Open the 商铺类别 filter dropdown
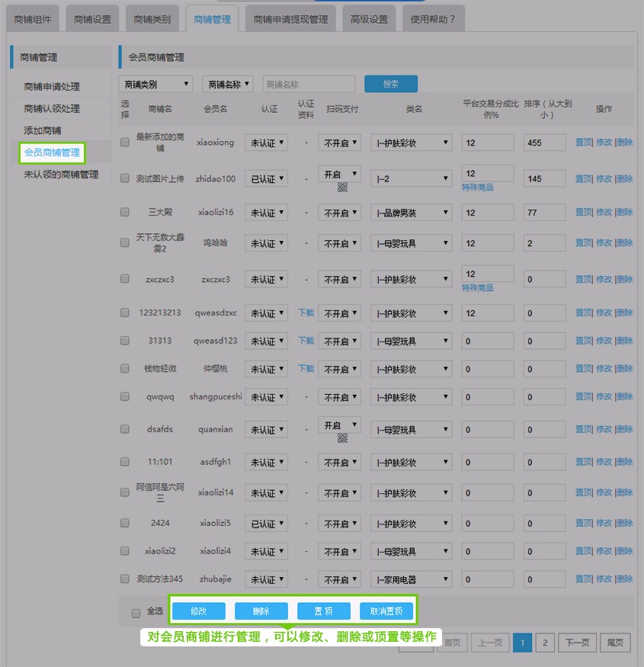Image resolution: width=644 pixels, height=667 pixels. [155, 84]
